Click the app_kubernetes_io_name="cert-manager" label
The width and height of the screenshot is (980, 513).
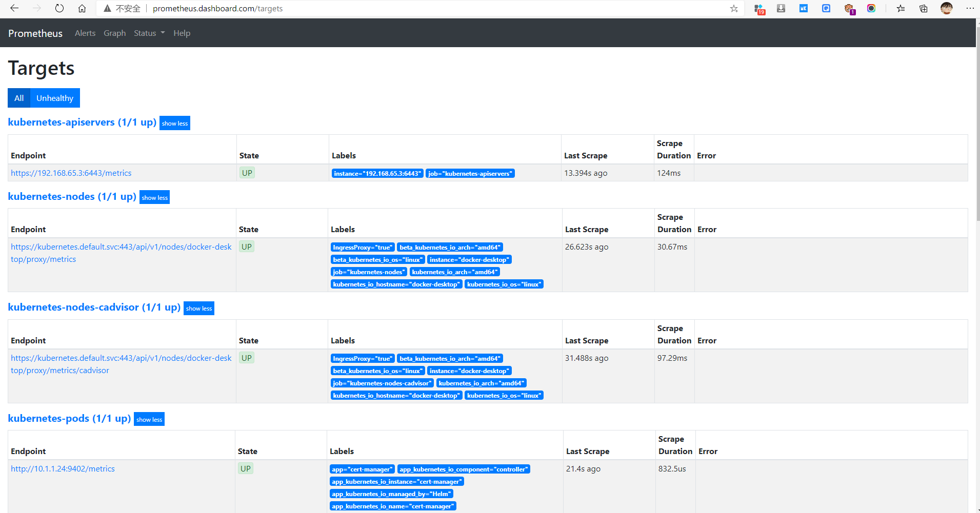[393, 506]
